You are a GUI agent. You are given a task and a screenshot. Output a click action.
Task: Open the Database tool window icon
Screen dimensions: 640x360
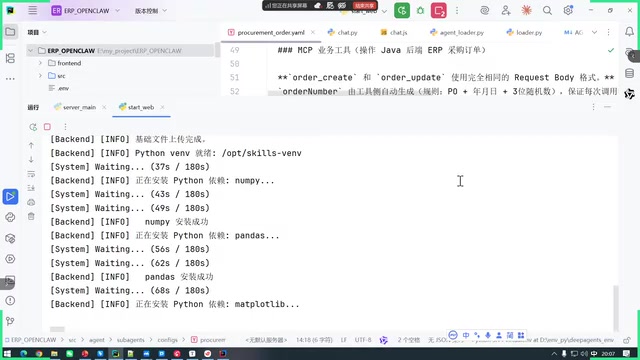coord(629,73)
